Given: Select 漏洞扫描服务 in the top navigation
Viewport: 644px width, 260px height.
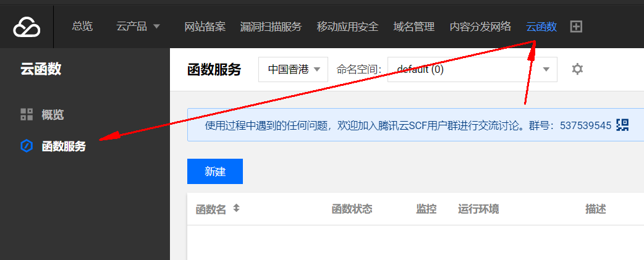Looking at the screenshot, I should point(271,27).
